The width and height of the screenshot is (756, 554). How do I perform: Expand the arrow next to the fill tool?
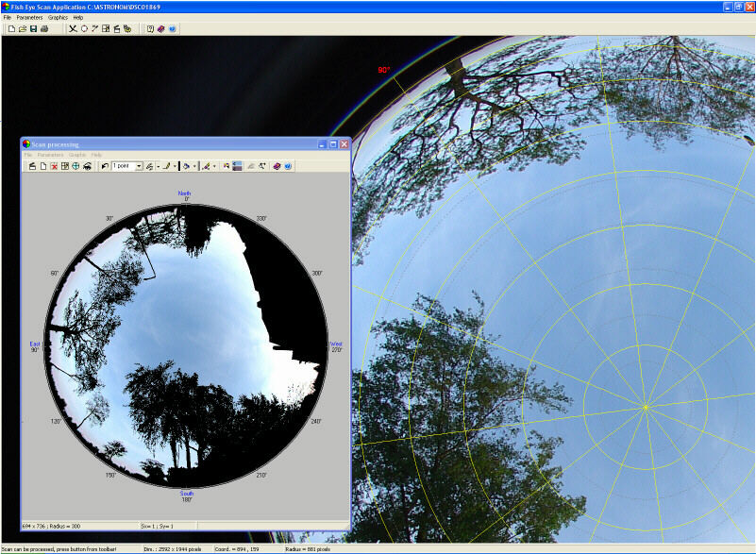pyautogui.click(x=194, y=166)
